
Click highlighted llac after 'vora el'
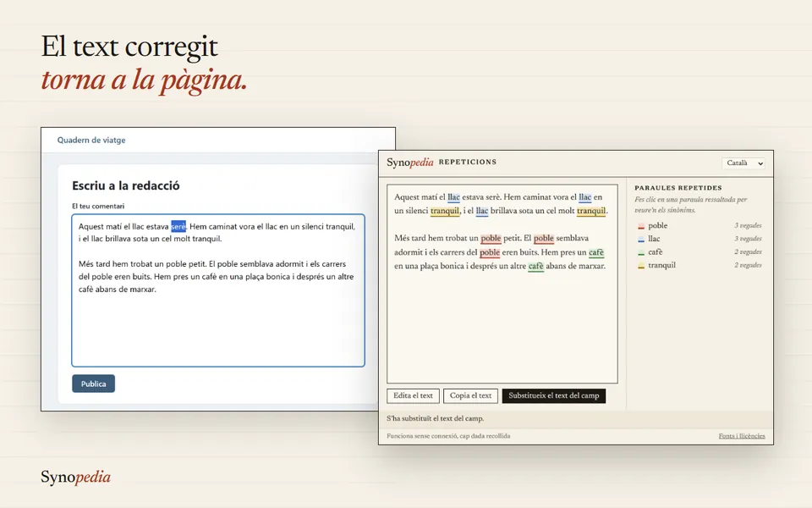584,197
